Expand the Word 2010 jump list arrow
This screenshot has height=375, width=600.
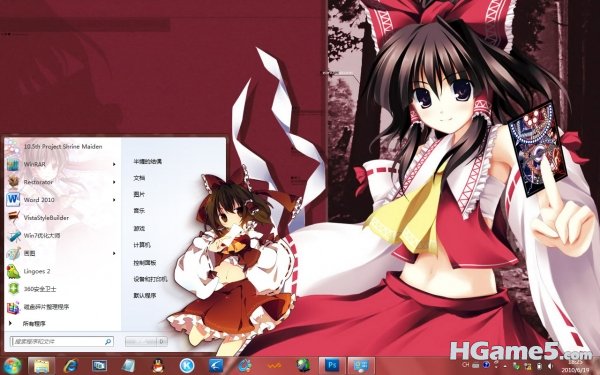(114, 200)
